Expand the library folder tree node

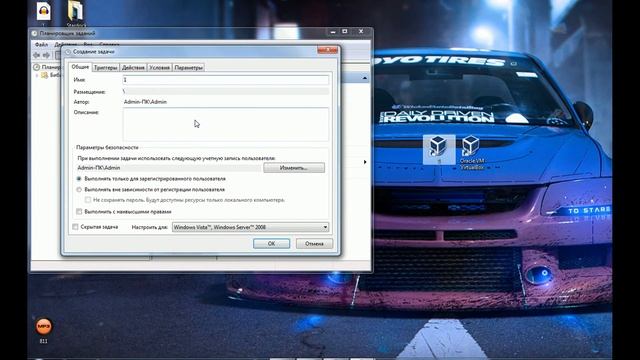coord(37,75)
